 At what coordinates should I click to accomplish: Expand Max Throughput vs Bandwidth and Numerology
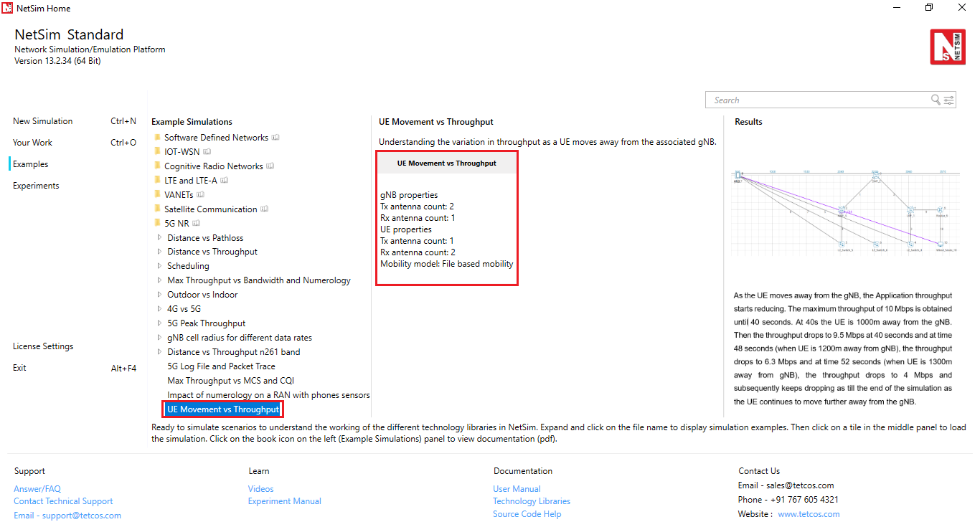(159, 281)
